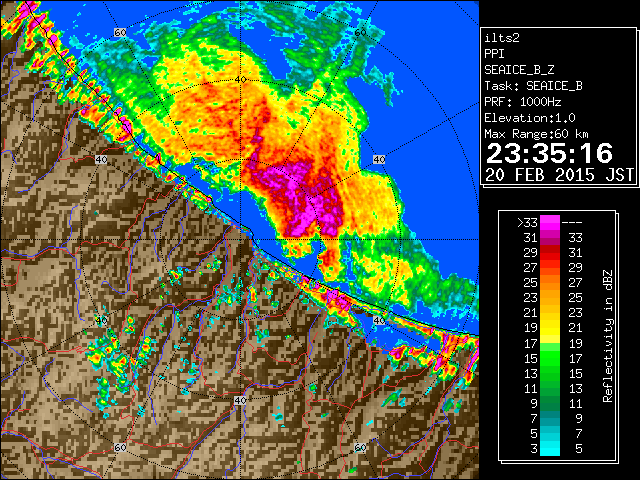Click the magenta high-reflectivity core offshore
The height and width of the screenshot is (480, 640).
pos(303,199)
